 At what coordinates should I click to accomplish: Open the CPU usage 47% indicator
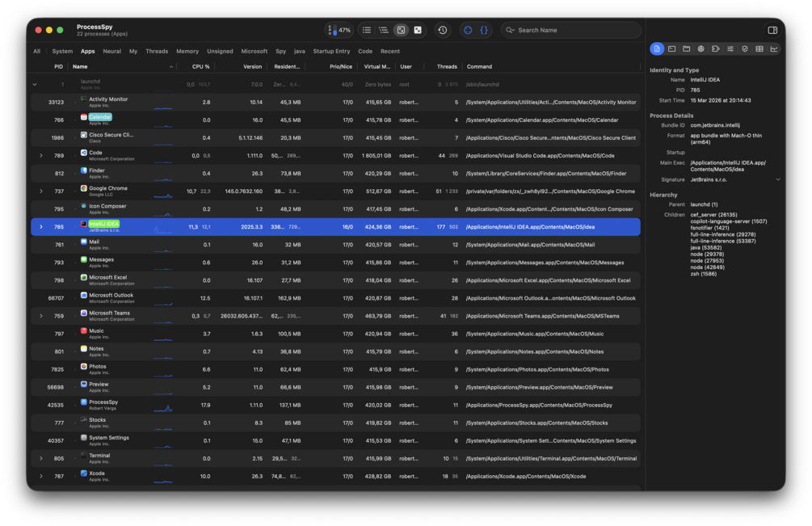(339, 30)
